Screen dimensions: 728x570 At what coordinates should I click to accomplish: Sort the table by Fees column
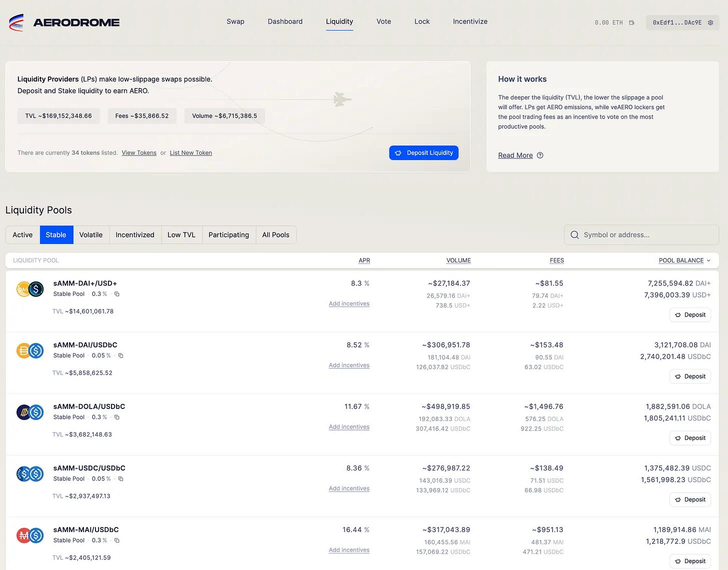[557, 260]
